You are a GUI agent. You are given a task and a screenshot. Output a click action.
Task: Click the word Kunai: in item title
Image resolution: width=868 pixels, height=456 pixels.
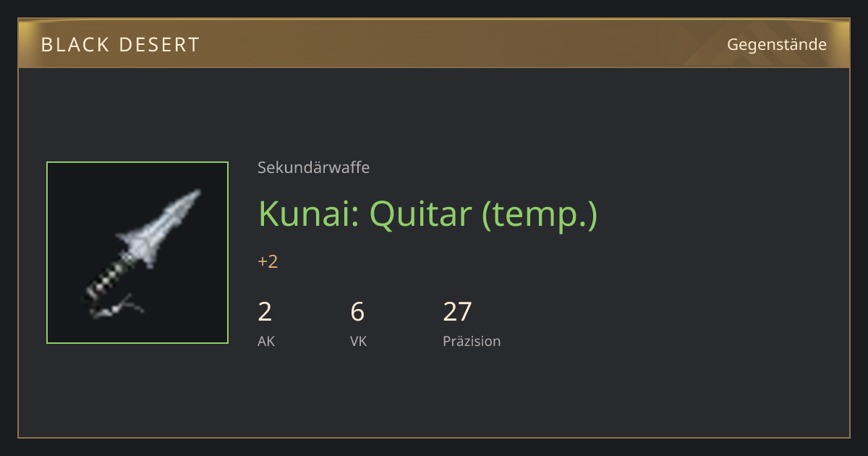click(310, 213)
